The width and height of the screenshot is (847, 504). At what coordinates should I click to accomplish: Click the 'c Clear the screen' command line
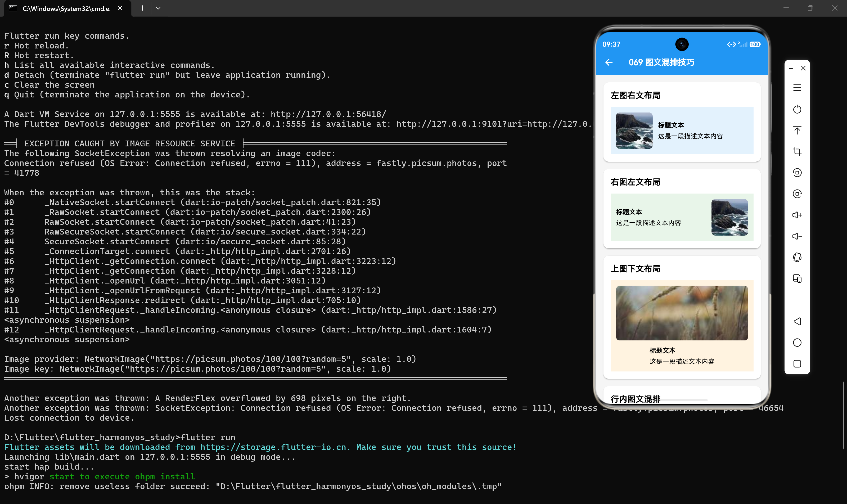(49, 84)
